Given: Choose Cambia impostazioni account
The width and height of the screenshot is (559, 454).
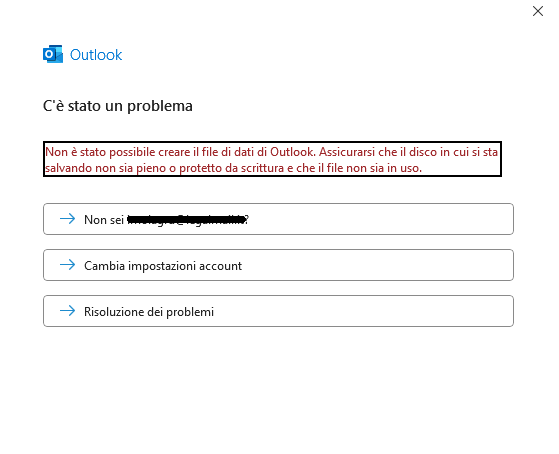Looking at the screenshot, I should point(278,265).
